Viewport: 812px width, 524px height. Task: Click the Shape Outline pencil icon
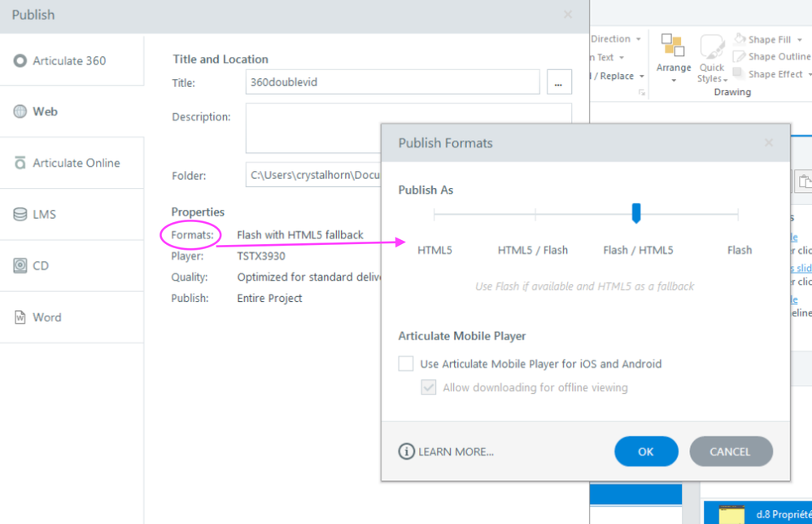[739, 57]
